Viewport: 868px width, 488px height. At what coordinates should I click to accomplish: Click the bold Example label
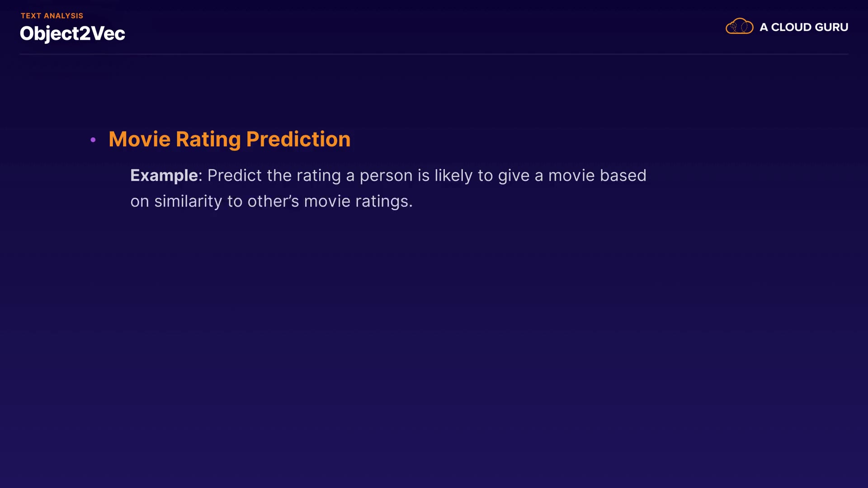164,175
